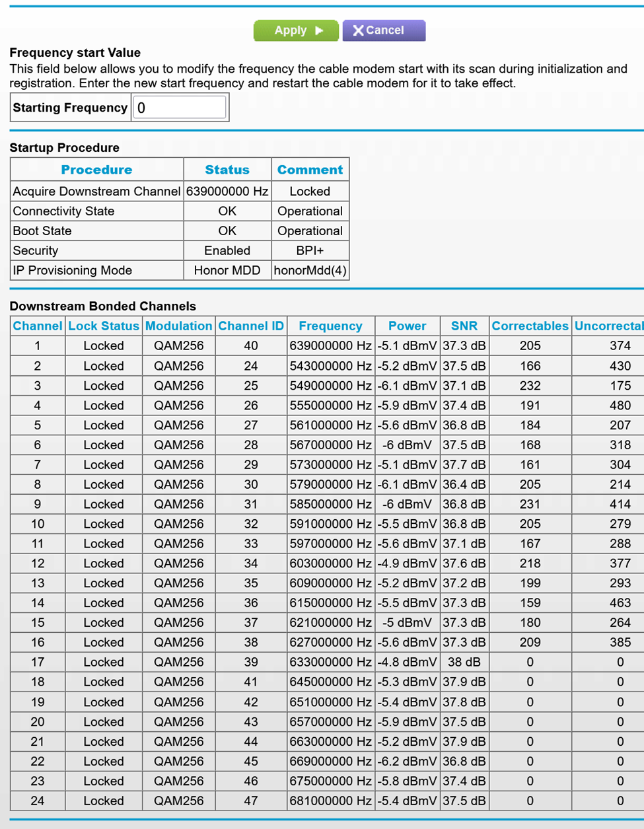Select the Security row showing BPI+
Image resolution: width=644 pixels, height=829 pixels.
[96, 250]
